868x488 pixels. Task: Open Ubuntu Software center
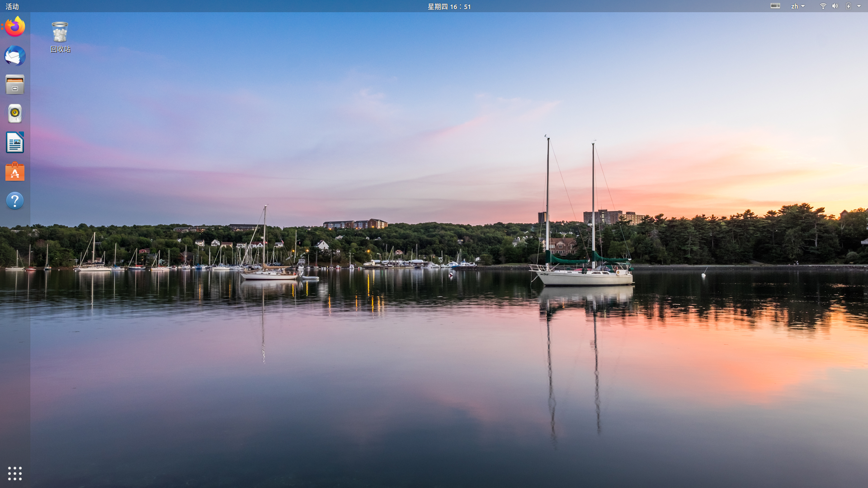click(x=15, y=172)
